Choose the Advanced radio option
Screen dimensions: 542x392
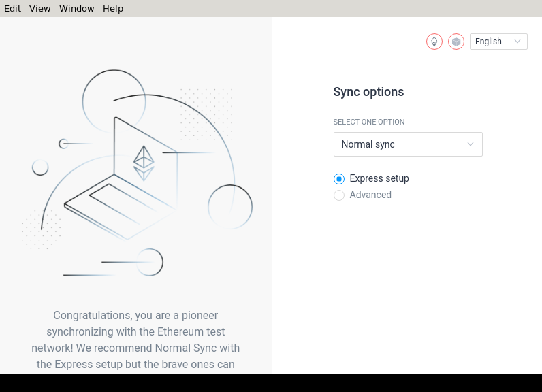(339, 195)
